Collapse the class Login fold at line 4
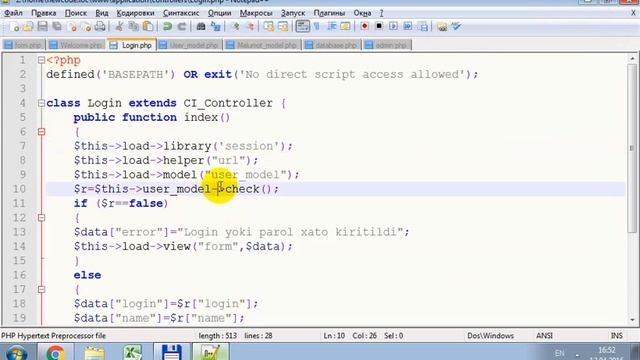This screenshot has width=640, height=360. tap(41, 103)
